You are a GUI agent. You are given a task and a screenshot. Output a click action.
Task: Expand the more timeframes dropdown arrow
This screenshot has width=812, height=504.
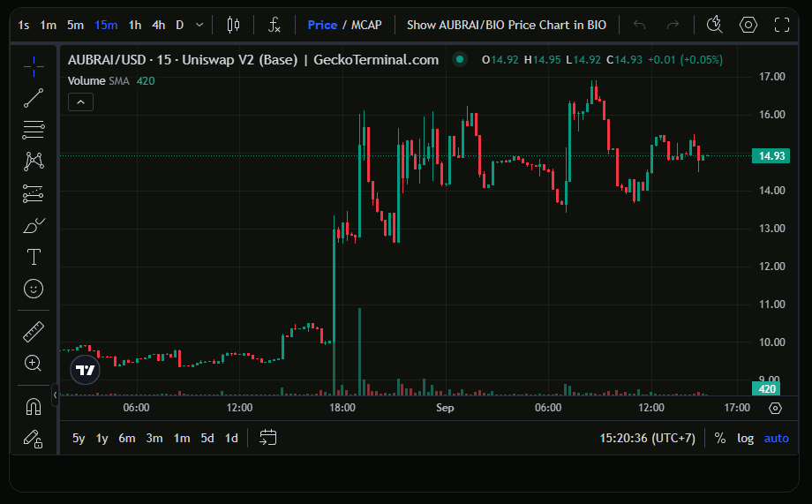click(x=199, y=25)
